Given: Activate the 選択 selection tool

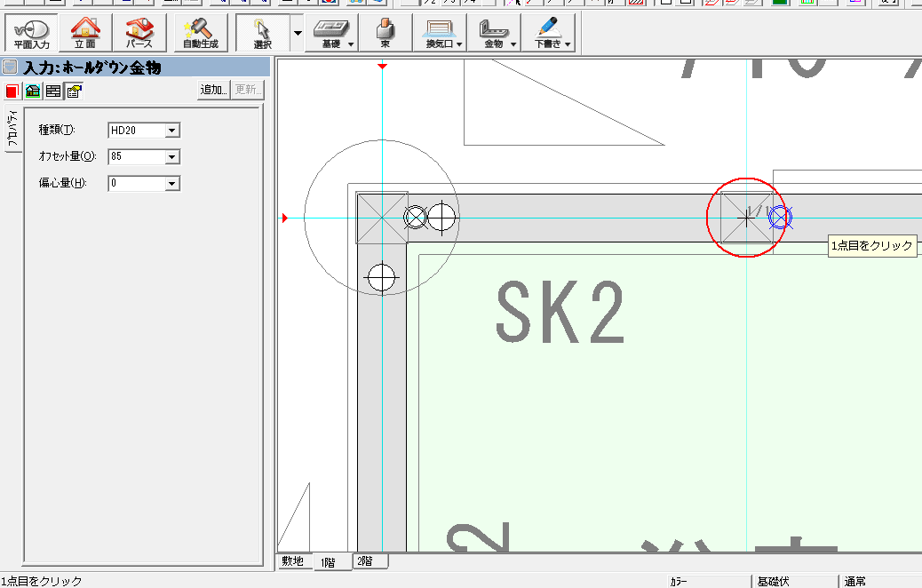Looking at the screenshot, I should pyautogui.click(x=262, y=34).
